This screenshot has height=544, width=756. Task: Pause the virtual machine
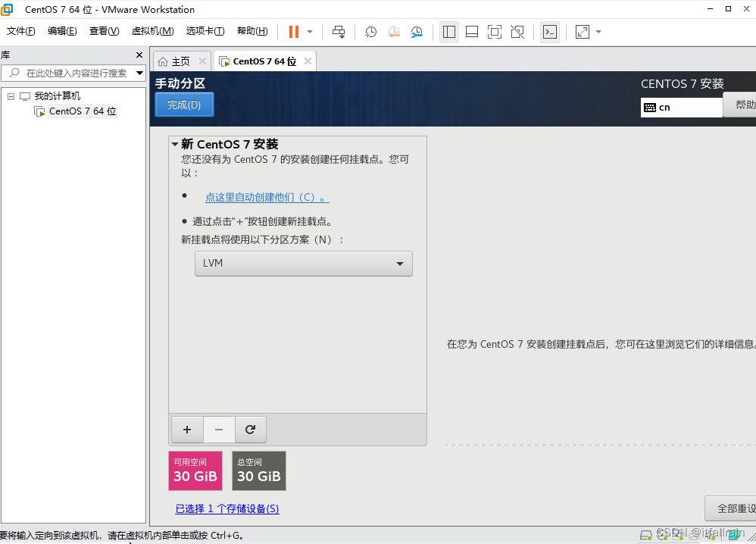pos(294,32)
